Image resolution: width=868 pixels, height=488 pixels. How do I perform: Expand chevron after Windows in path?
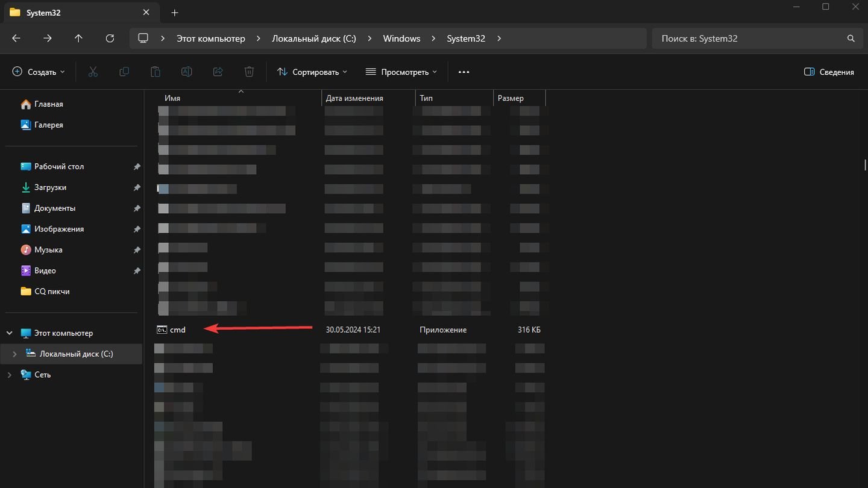coord(433,38)
